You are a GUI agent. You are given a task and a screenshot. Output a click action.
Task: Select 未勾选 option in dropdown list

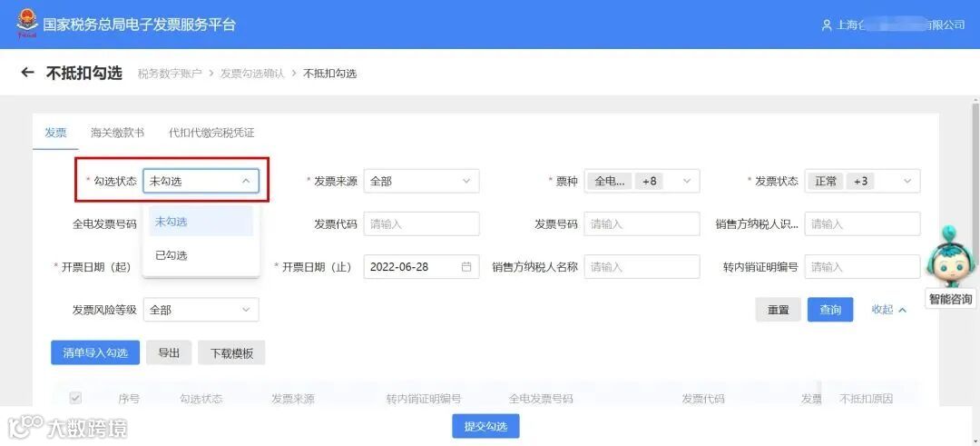[201, 222]
